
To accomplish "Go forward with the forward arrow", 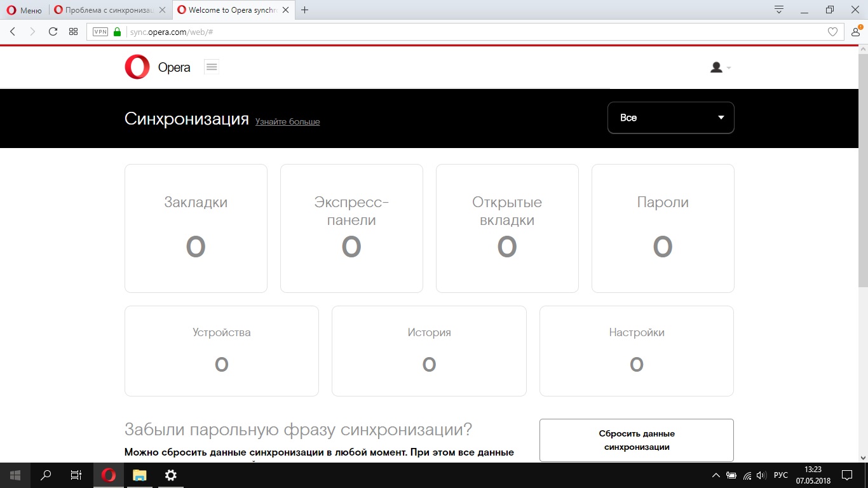I will pyautogui.click(x=32, y=32).
